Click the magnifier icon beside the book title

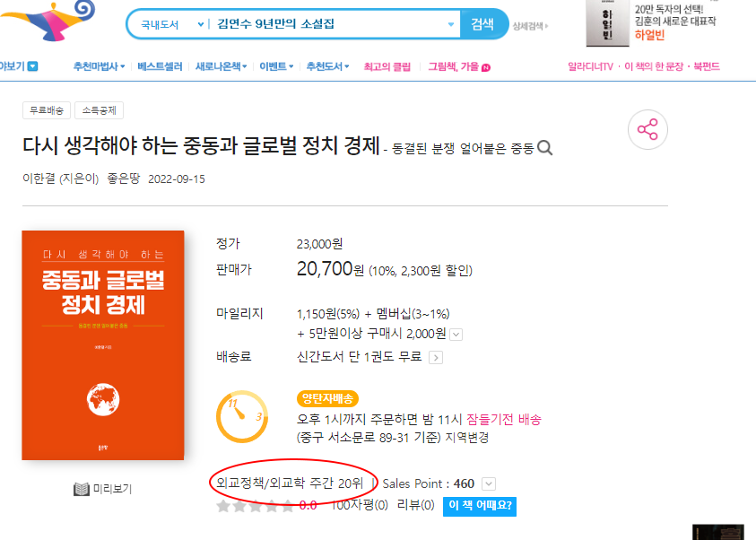(545, 147)
